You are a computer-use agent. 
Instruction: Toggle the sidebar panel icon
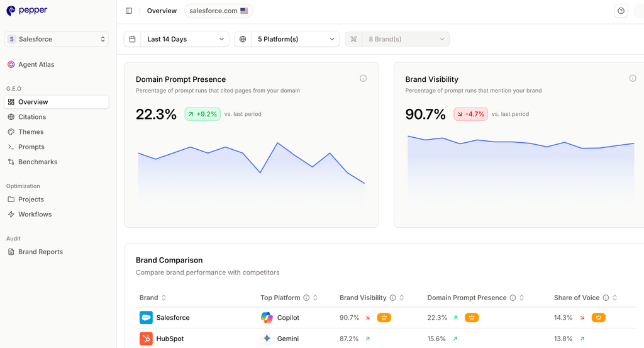129,11
